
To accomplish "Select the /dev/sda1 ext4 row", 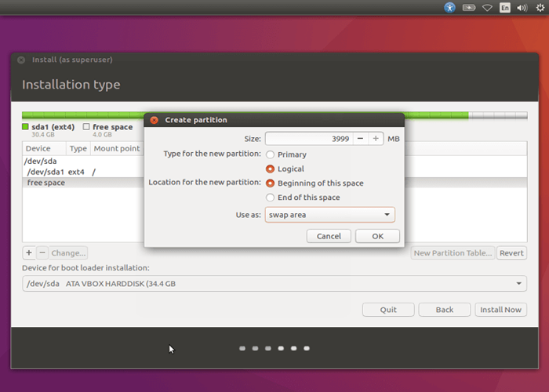I will point(83,172).
